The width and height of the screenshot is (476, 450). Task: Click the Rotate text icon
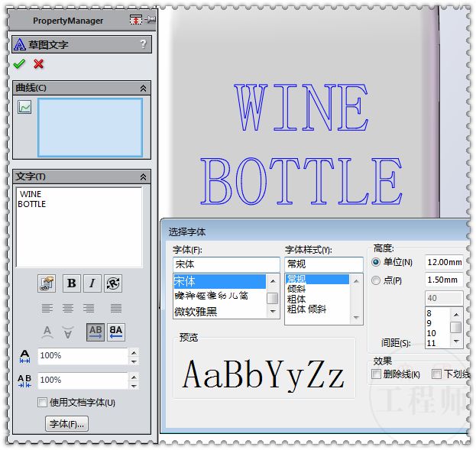point(113,283)
